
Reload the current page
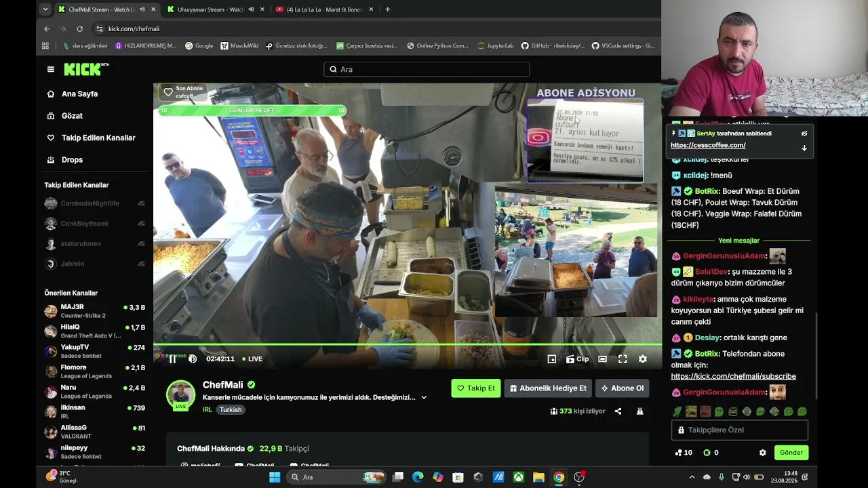pyautogui.click(x=79, y=29)
